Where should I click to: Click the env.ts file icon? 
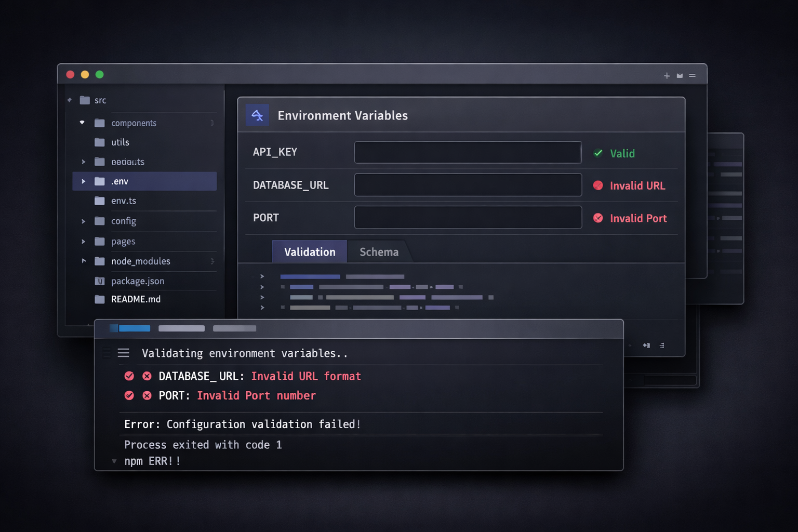click(x=100, y=201)
